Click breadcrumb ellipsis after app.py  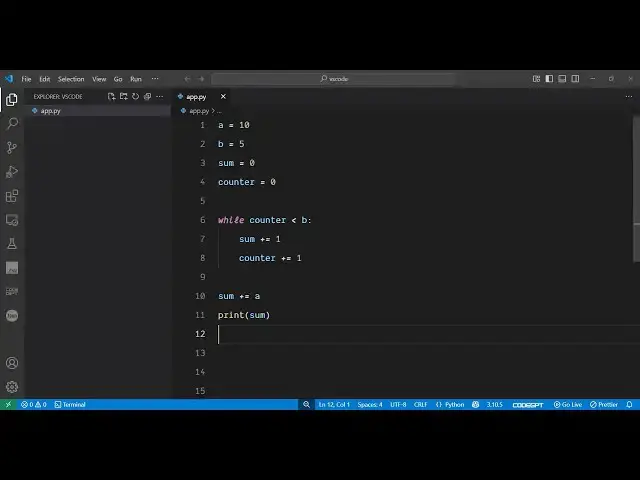click(219, 111)
